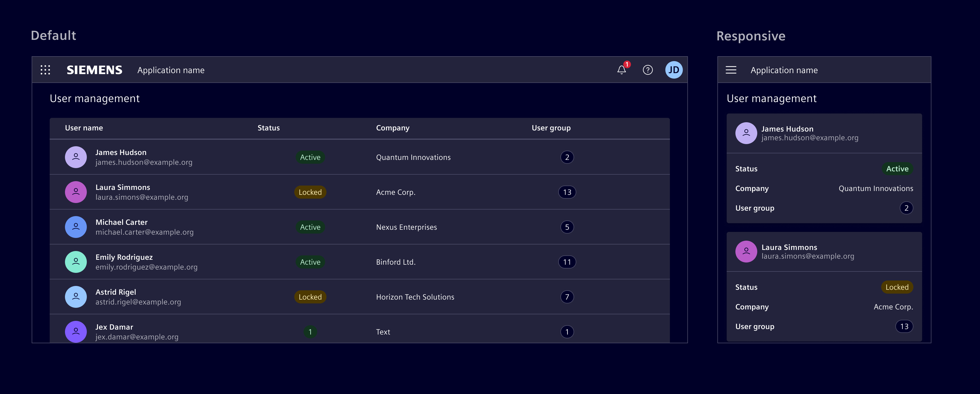The image size is (980, 394).
Task: Select the User name column header
Action: pyautogui.click(x=84, y=128)
